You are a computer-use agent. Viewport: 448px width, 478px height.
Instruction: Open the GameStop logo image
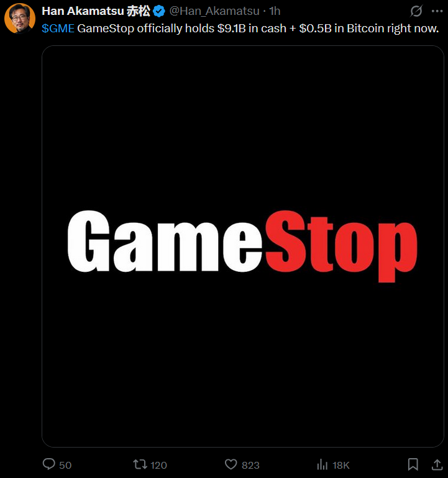(x=242, y=246)
